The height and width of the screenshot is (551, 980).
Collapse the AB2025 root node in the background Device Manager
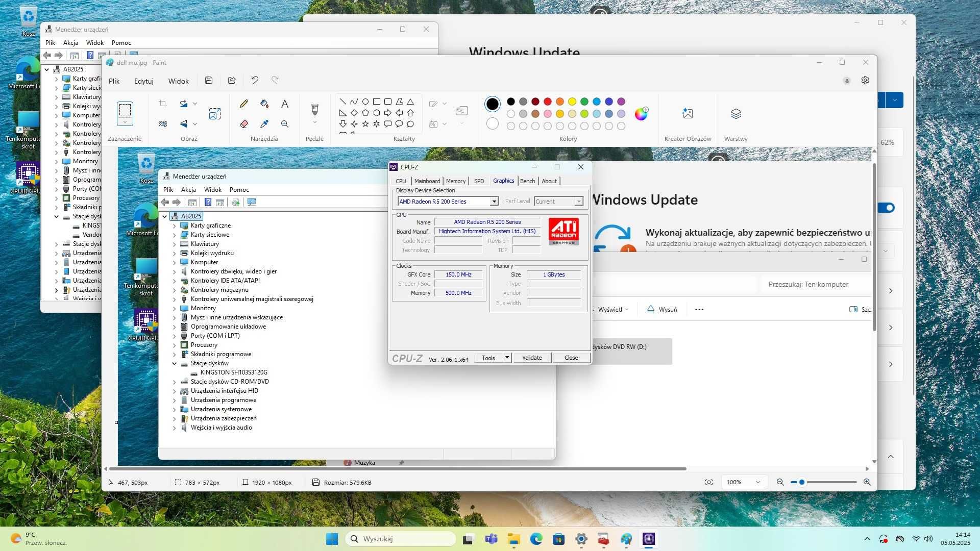click(x=47, y=69)
